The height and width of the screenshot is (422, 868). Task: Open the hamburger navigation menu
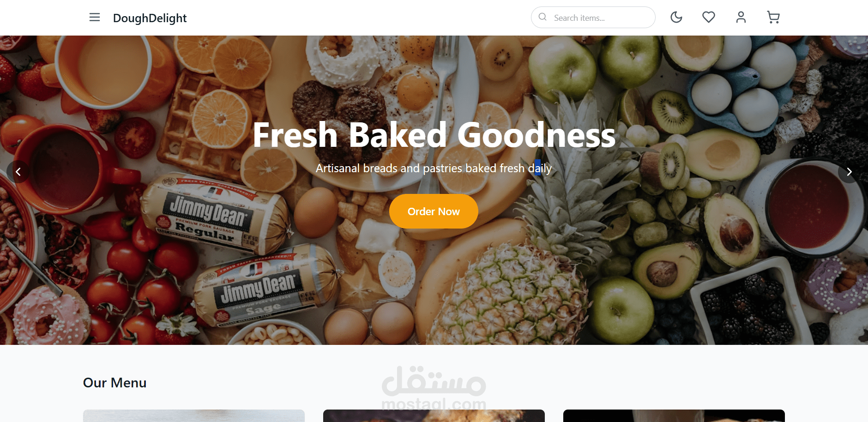point(95,18)
